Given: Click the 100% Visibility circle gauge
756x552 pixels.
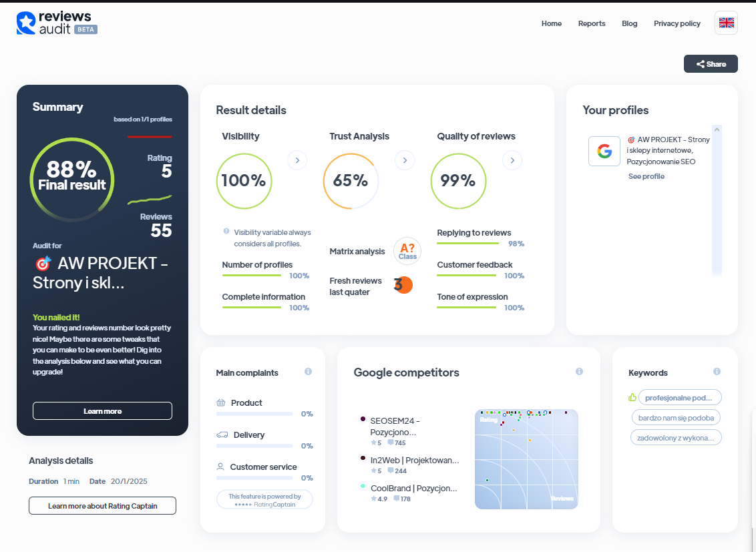Looking at the screenshot, I should [x=244, y=181].
